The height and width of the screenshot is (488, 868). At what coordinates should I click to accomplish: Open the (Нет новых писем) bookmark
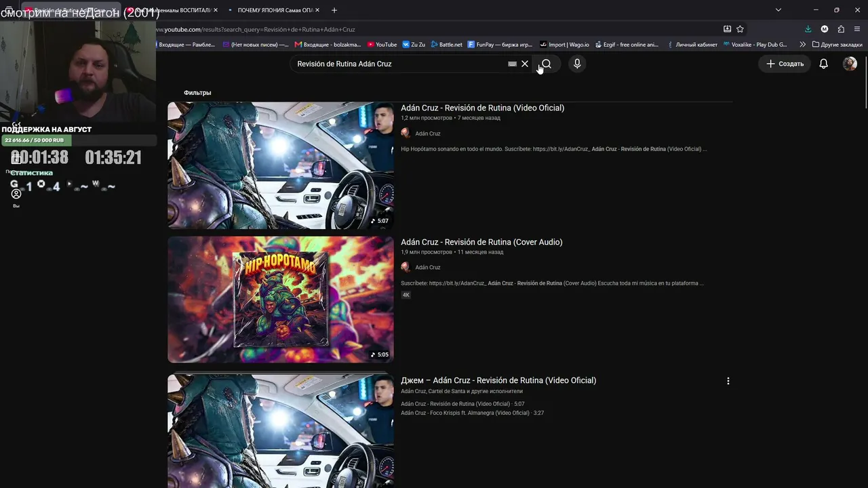pos(255,45)
